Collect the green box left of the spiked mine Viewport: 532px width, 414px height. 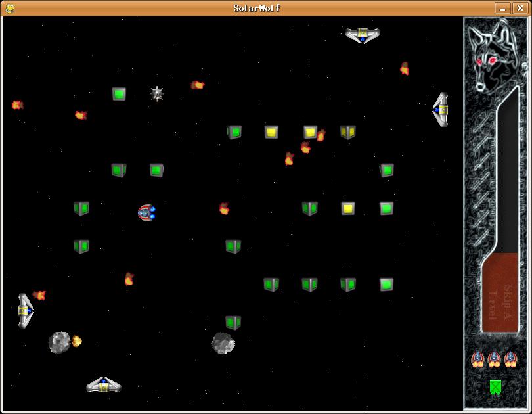[x=119, y=94]
